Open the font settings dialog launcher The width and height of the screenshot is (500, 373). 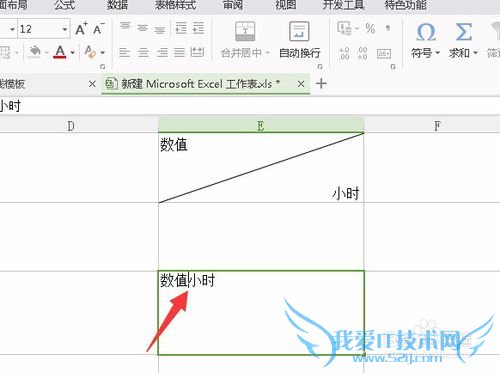pos(103,66)
